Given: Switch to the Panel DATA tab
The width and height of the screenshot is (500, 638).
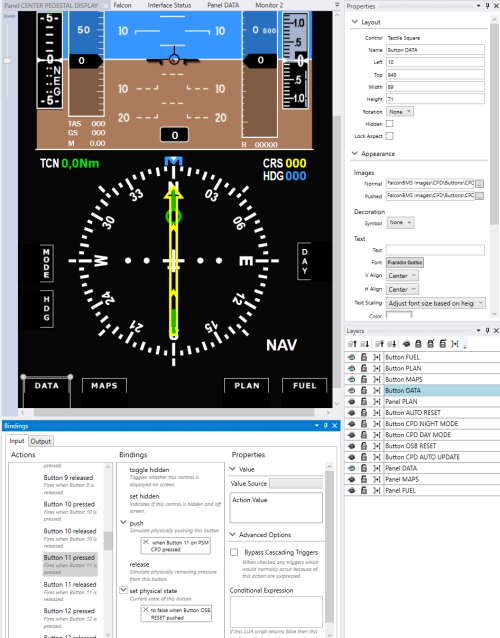Looking at the screenshot, I should pyautogui.click(x=223, y=5).
